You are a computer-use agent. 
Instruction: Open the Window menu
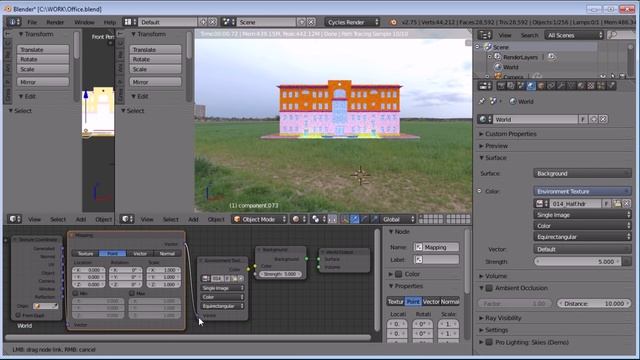click(x=84, y=22)
